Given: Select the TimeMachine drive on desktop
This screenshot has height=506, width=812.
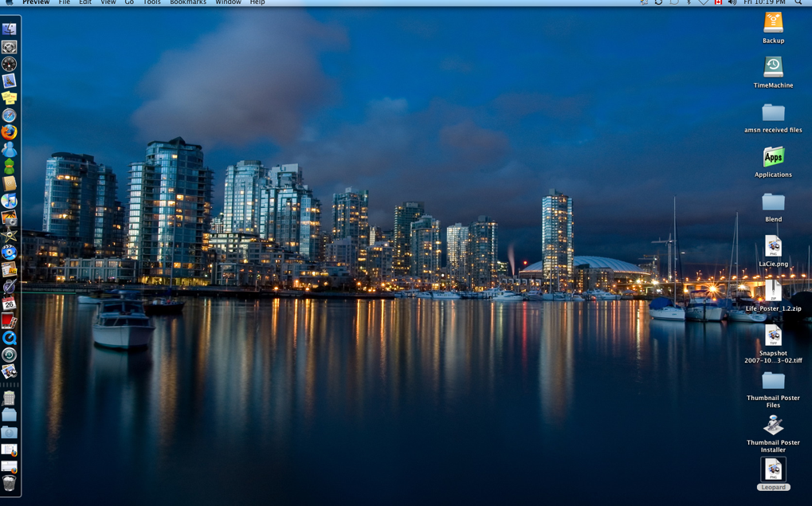Looking at the screenshot, I should pos(773,73).
